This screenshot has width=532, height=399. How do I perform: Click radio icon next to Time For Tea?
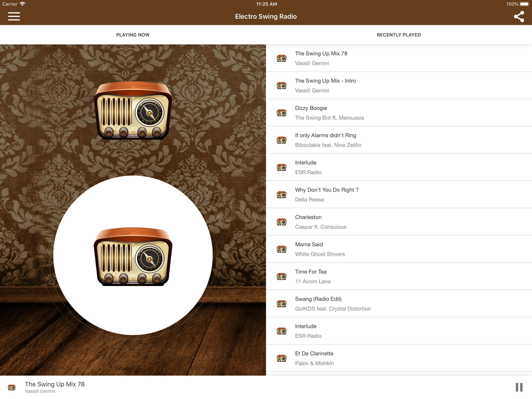pyautogui.click(x=281, y=276)
